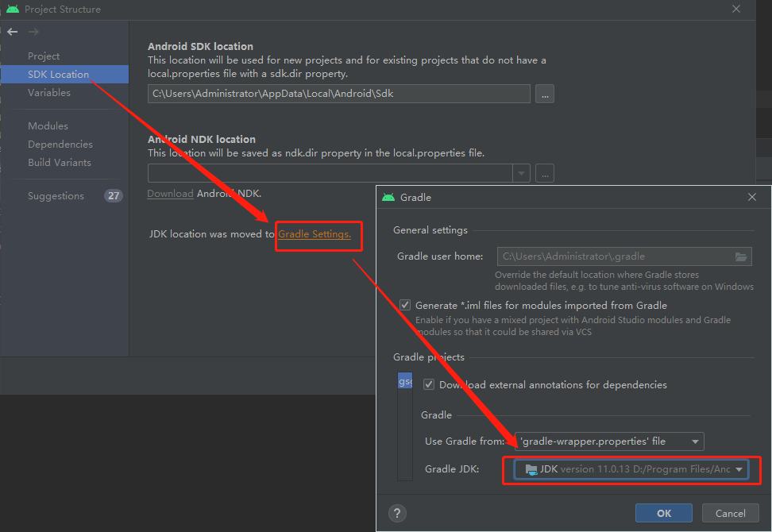This screenshot has width=772, height=532.
Task: Toggle Generate *.iml files for modules checkbox
Action: (x=405, y=305)
